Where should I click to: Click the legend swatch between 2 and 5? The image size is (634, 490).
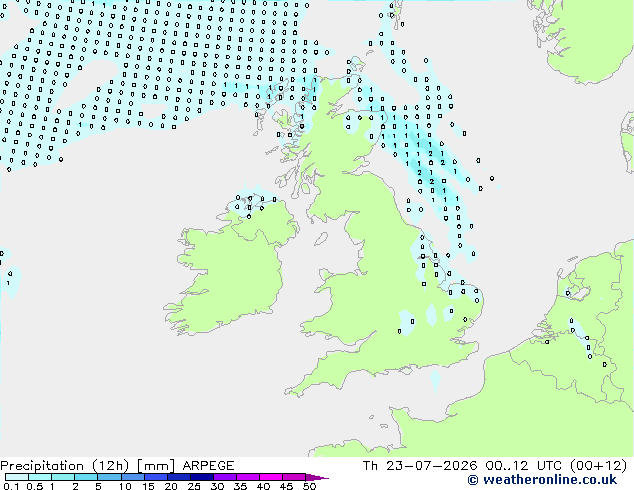click(x=86, y=477)
